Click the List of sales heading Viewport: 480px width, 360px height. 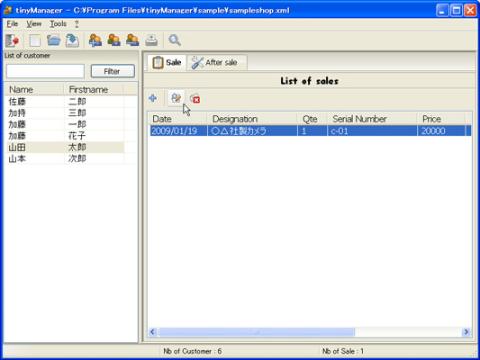(x=309, y=81)
